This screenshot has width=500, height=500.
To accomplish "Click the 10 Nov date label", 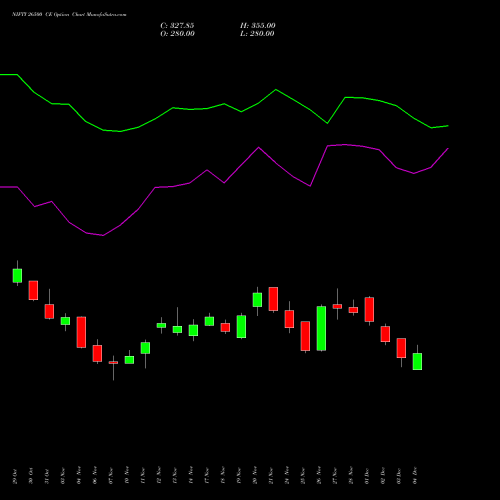I will tap(127, 476).
